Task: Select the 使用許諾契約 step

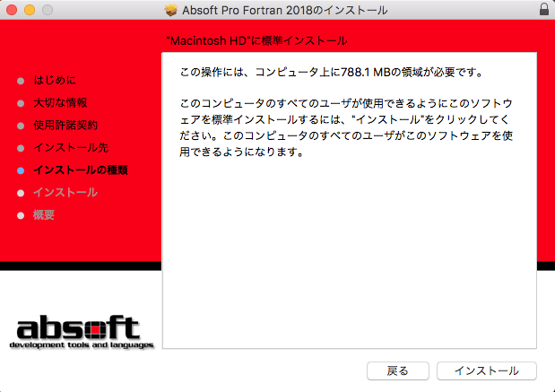Action: tap(65, 125)
